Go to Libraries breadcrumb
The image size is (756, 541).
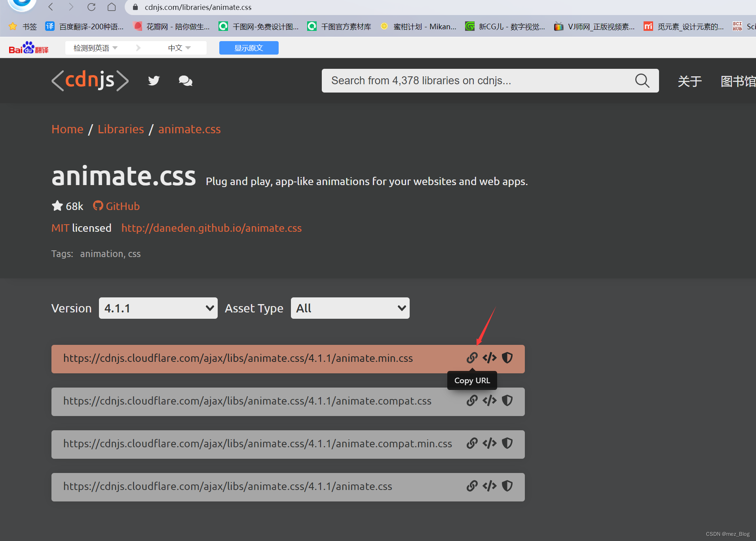coord(121,129)
